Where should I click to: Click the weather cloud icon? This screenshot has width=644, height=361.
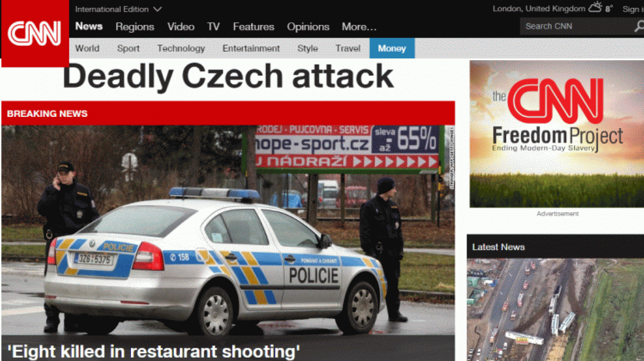[x=595, y=8]
